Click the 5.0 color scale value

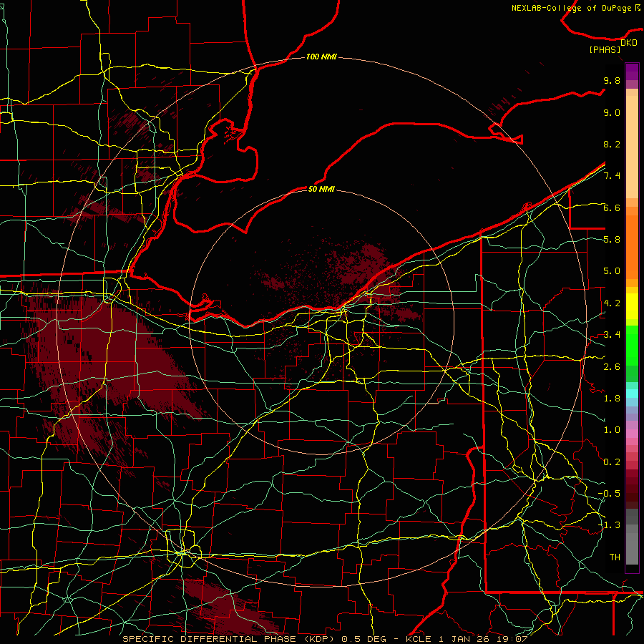612,271
